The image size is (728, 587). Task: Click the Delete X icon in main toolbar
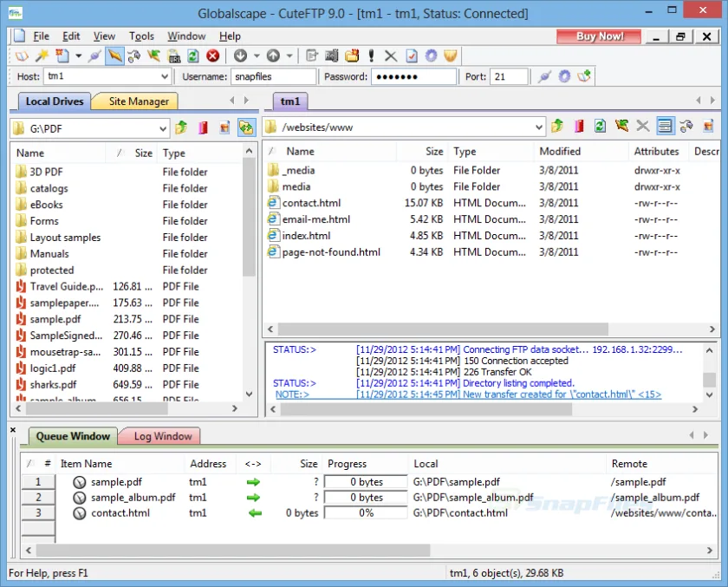[x=391, y=56]
